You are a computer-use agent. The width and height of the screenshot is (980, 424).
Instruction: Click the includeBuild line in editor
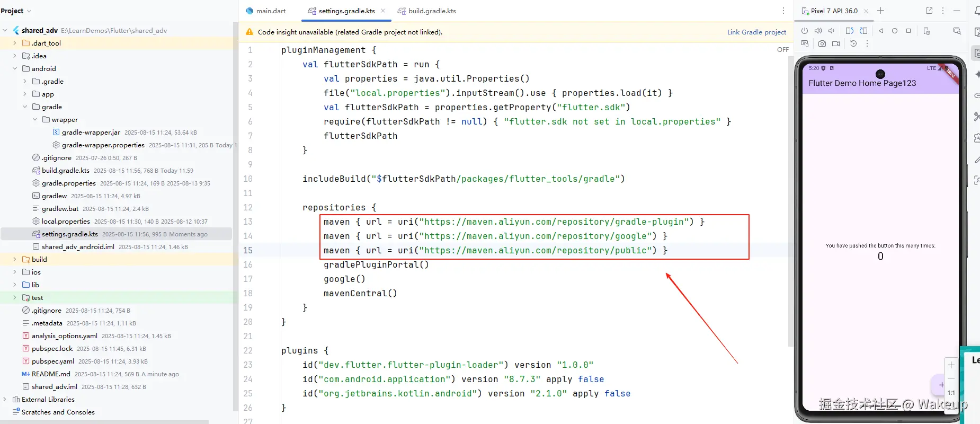coord(464,179)
